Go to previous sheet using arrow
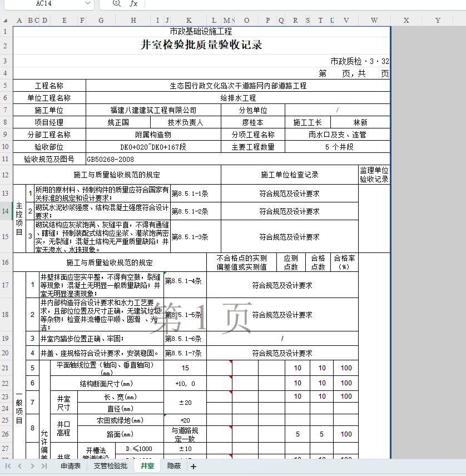 19,466
